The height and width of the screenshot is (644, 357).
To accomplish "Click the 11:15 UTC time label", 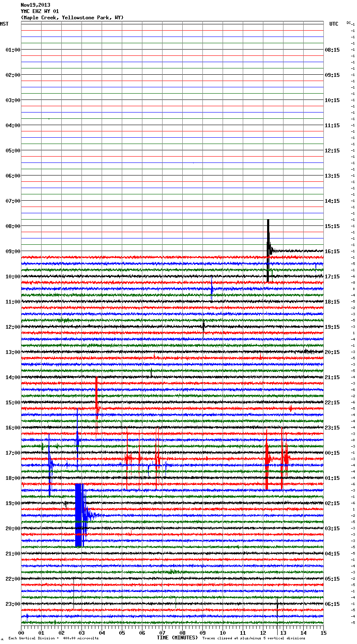I will (x=332, y=126).
